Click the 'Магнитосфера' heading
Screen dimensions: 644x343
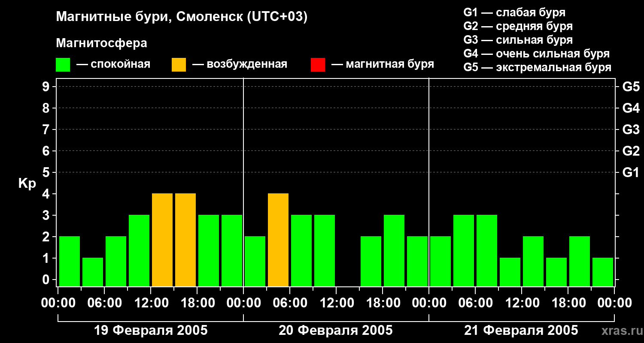pos(101,43)
